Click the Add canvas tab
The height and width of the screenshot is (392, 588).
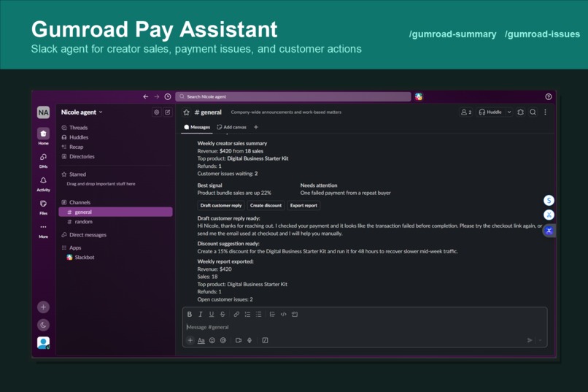[232, 127]
